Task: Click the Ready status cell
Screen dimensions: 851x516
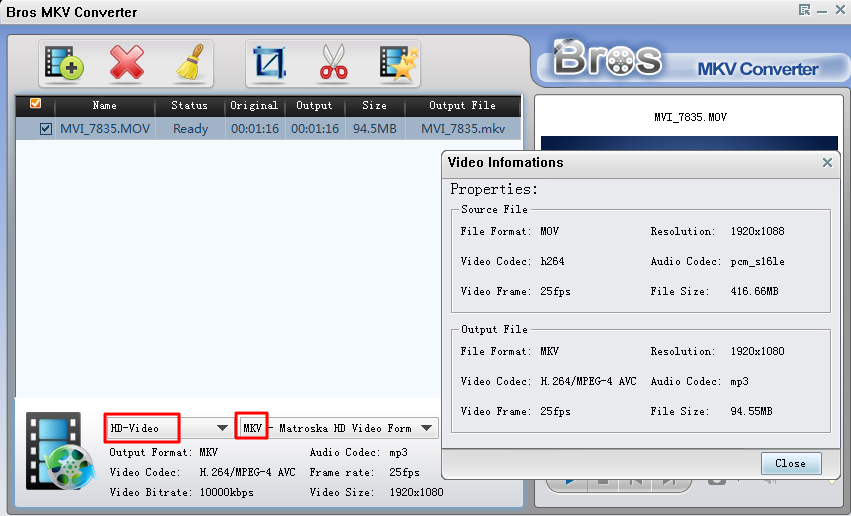Action: click(x=190, y=129)
